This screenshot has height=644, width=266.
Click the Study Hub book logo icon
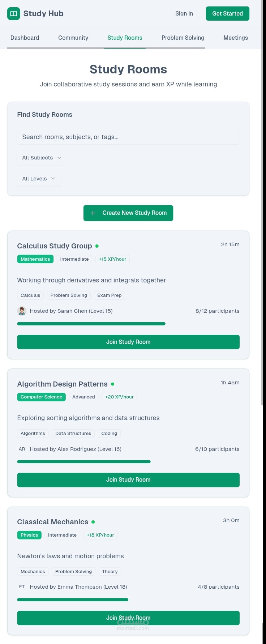point(14,14)
